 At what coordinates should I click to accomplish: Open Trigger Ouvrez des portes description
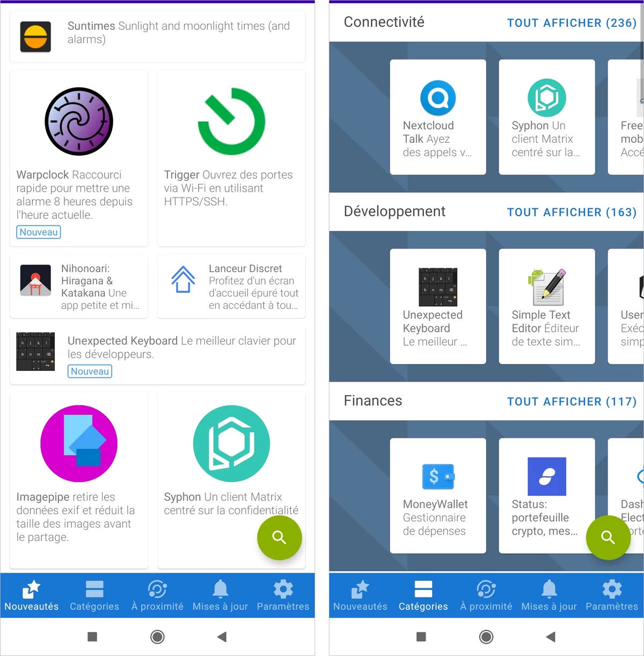pos(228,188)
